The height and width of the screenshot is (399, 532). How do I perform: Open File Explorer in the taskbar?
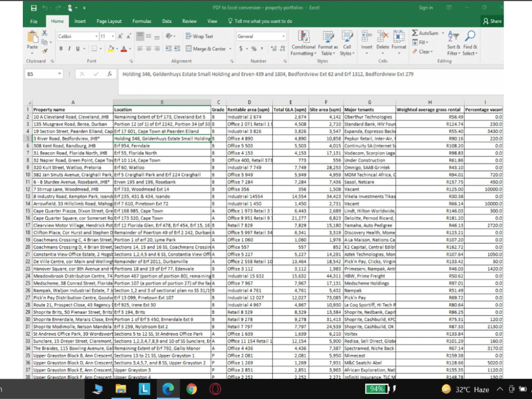[x=120, y=389]
